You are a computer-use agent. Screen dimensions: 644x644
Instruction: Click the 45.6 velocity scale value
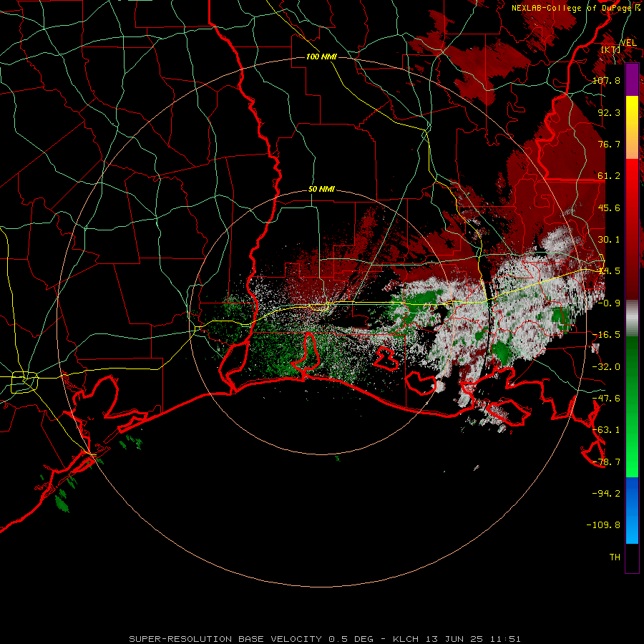[609, 208]
